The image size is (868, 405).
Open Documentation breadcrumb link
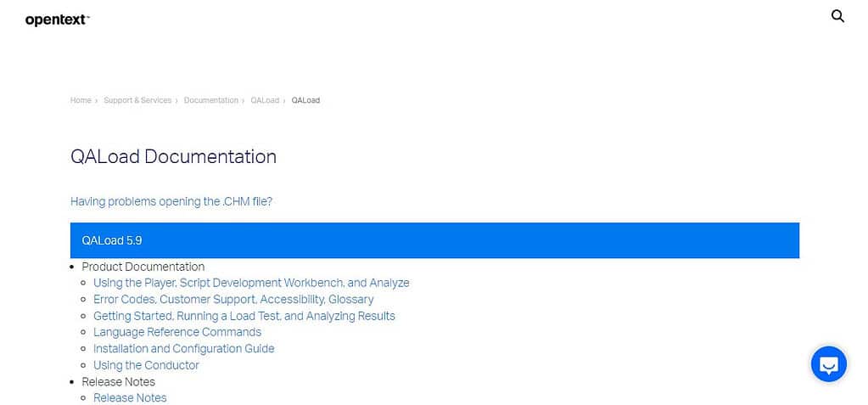pyautogui.click(x=211, y=100)
